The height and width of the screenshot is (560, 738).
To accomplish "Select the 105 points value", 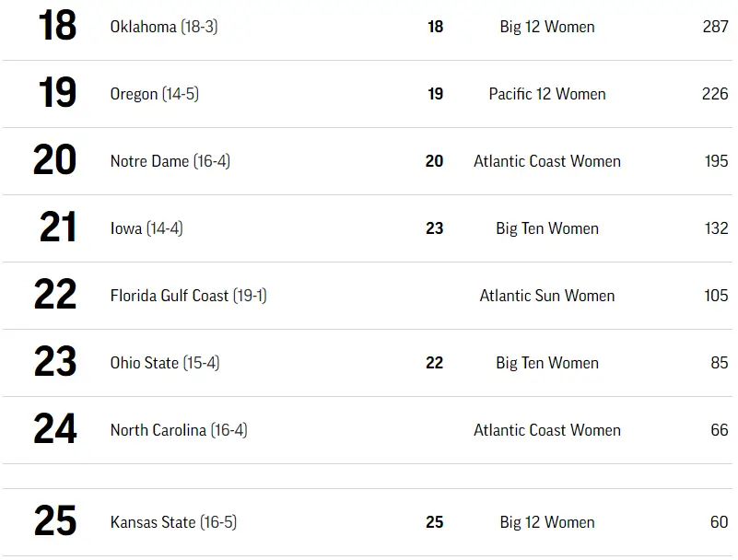I will click(716, 296).
